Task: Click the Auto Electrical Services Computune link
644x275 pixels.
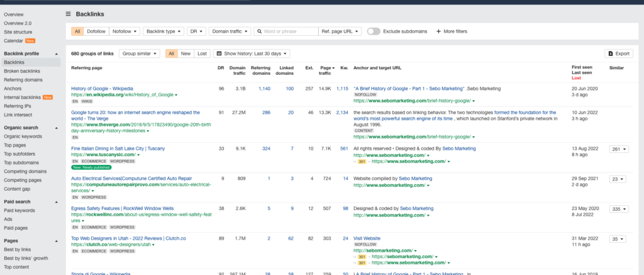Action: (131, 178)
